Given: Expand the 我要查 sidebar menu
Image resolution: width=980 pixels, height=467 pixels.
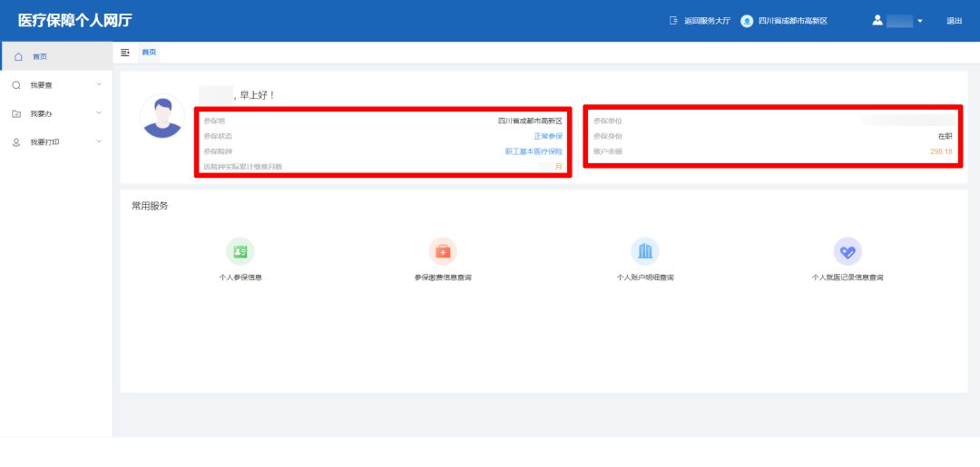Looking at the screenshot, I should 54,85.
